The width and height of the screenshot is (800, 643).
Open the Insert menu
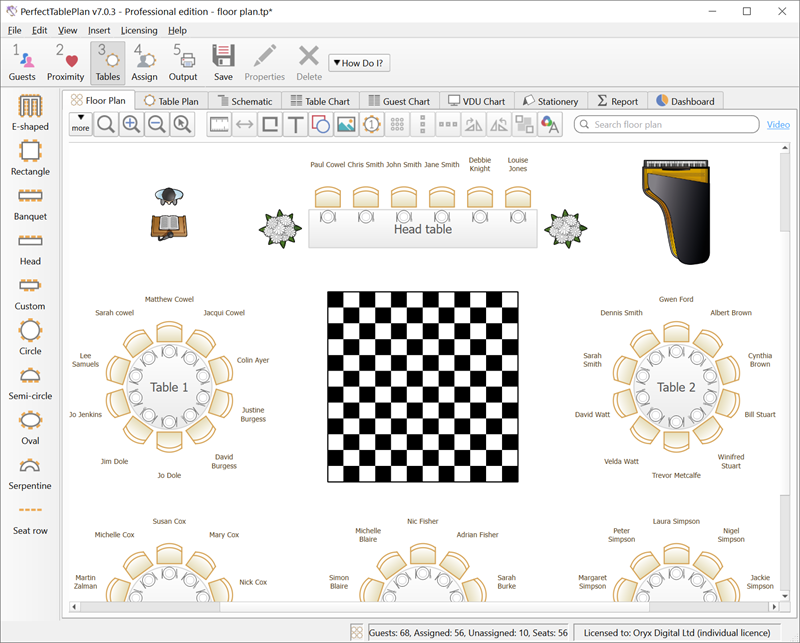[x=99, y=30]
